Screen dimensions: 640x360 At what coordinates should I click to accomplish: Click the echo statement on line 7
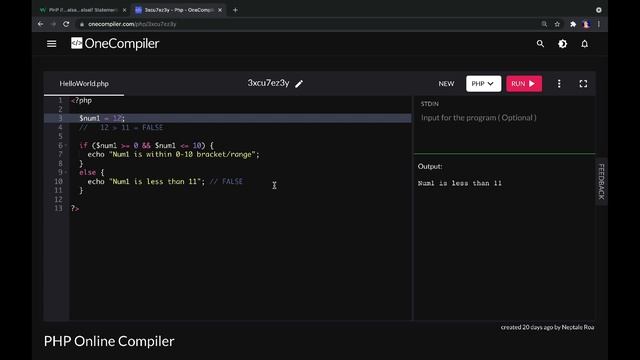pos(173,154)
